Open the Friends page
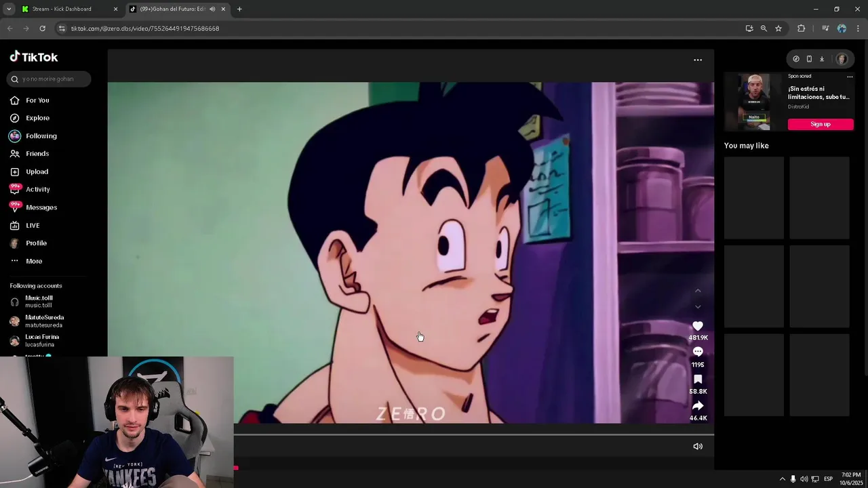 [37, 154]
